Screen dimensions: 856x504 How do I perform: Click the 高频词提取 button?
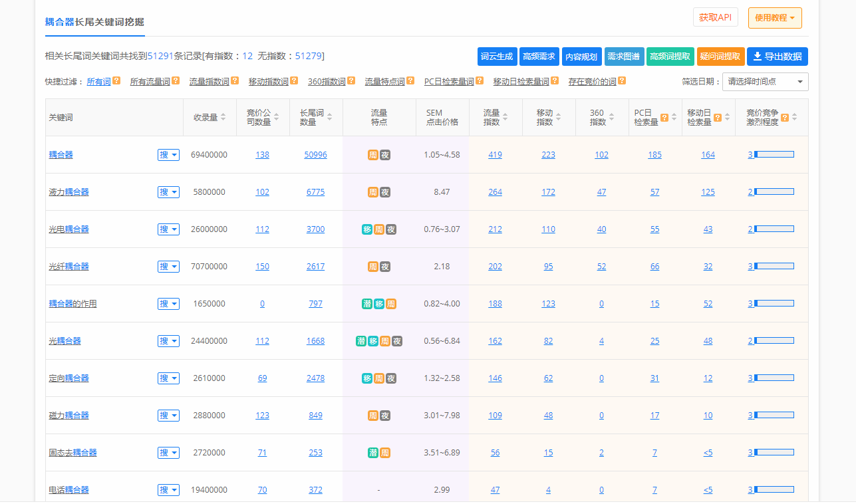pyautogui.click(x=670, y=57)
